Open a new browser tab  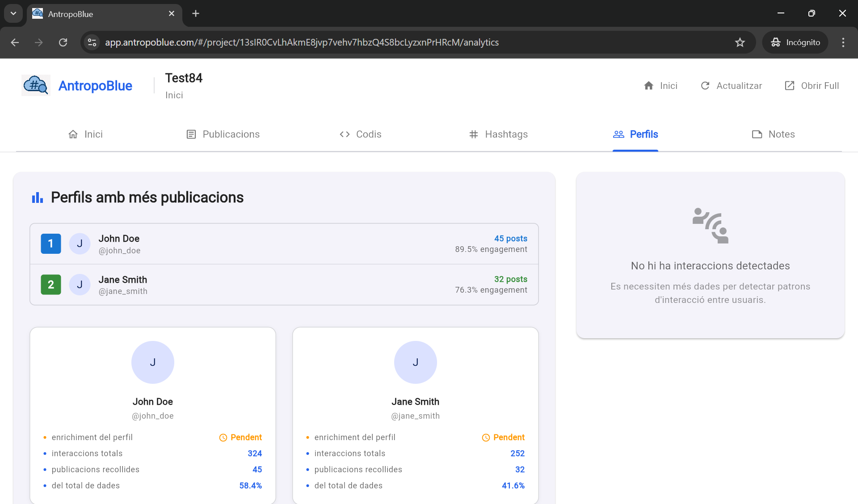click(x=196, y=13)
